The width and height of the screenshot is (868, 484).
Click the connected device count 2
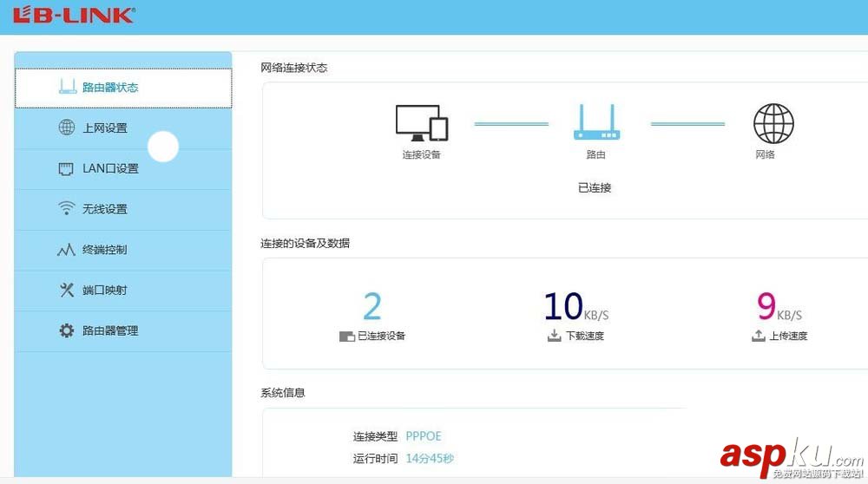point(372,306)
